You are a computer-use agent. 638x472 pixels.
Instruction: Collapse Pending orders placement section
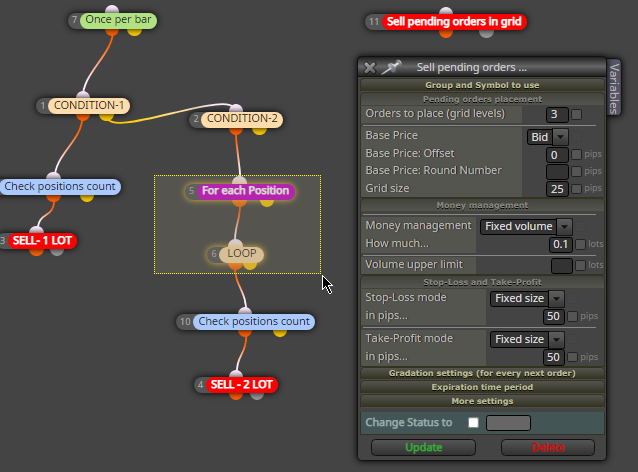[x=482, y=99]
